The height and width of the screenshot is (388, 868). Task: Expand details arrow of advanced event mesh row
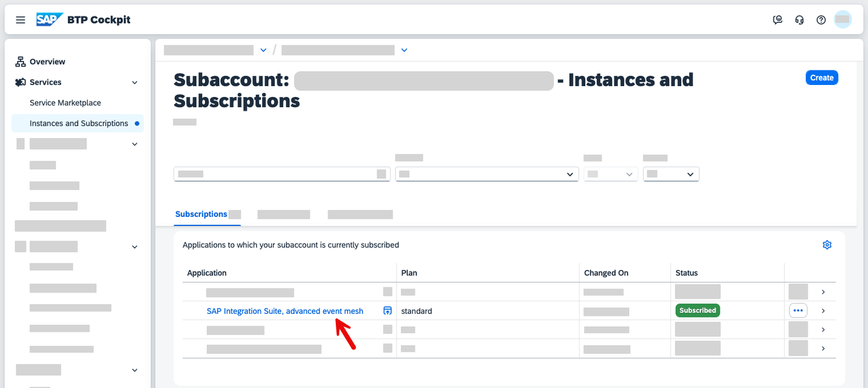[x=823, y=311]
